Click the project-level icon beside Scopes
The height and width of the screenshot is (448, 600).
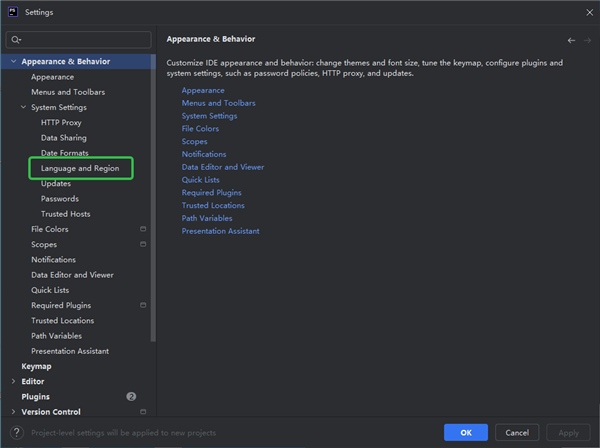tap(143, 244)
